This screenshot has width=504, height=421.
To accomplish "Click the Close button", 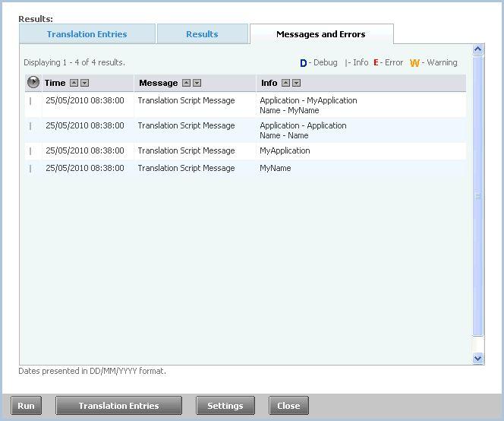I will tap(288, 406).
